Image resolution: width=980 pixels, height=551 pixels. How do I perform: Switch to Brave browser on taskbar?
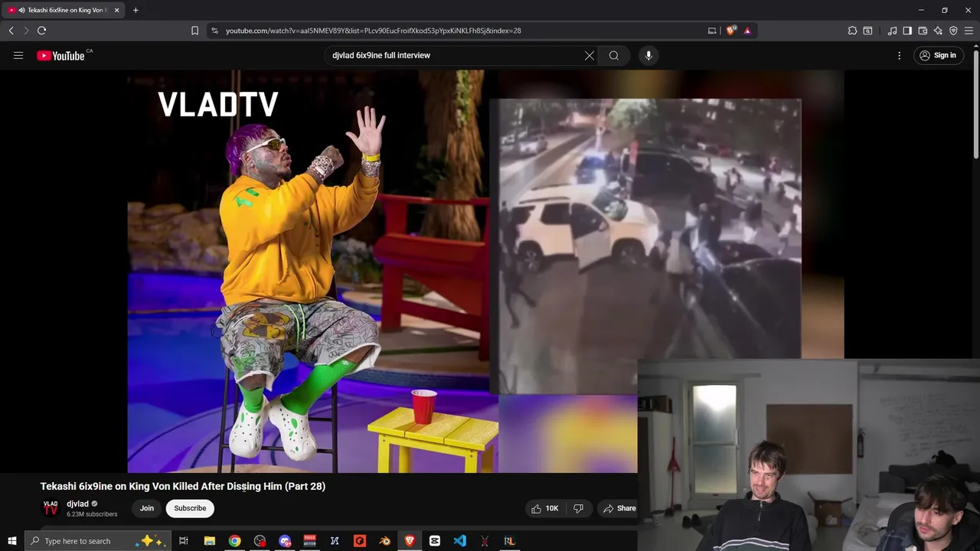pyautogui.click(x=410, y=541)
